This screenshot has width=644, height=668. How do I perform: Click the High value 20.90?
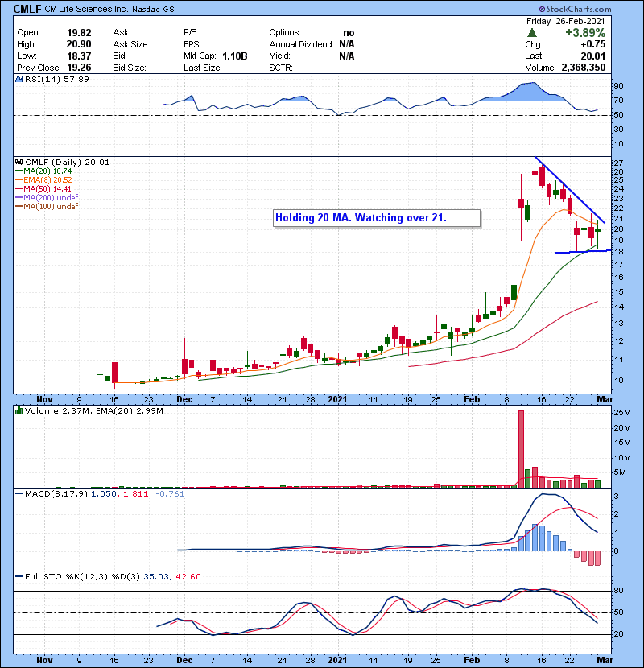[79, 44]
